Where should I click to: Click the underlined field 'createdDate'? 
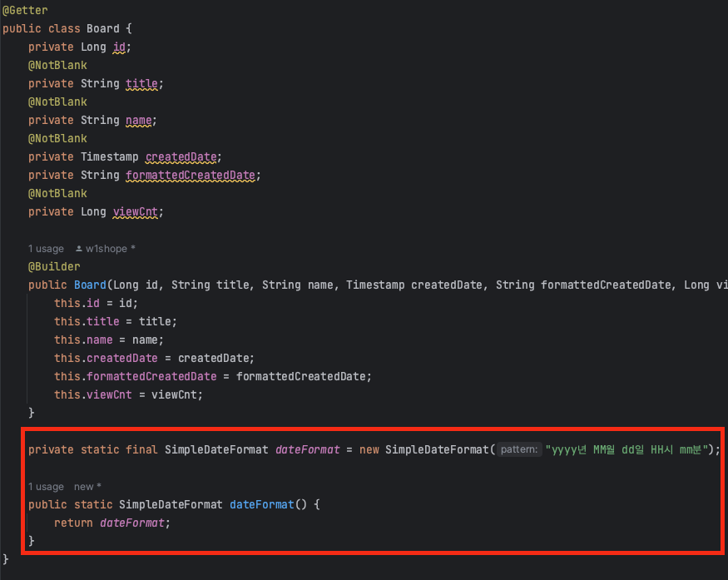[x=181, y=157]
